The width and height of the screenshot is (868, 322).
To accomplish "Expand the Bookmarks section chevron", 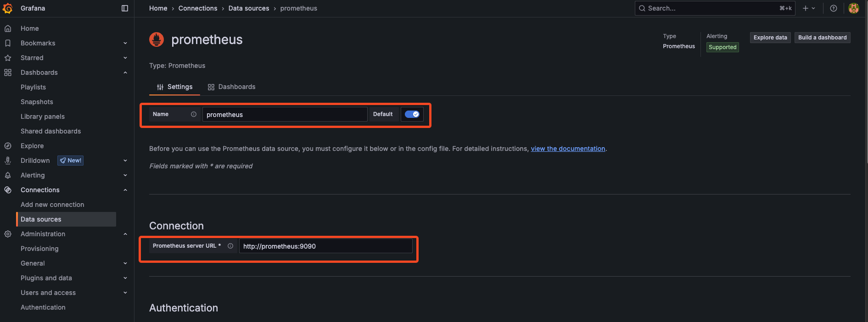I will (x=125, y=43).
